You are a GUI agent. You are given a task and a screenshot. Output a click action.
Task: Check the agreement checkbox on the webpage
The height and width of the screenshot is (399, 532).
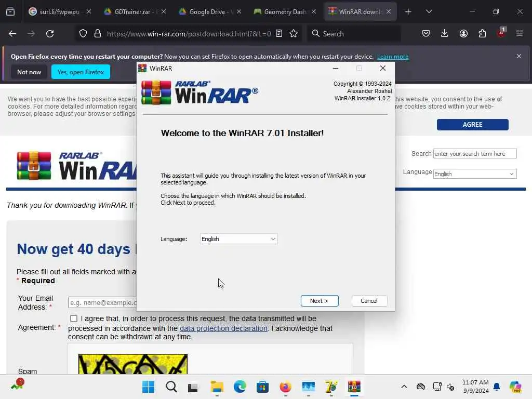74,318
